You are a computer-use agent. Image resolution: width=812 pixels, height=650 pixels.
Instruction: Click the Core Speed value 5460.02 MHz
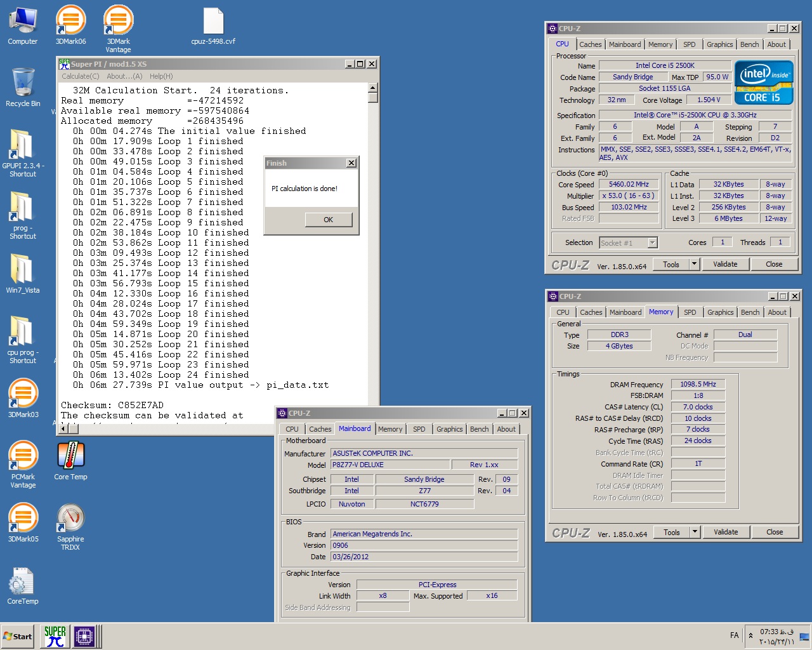(x=629, y=184)
